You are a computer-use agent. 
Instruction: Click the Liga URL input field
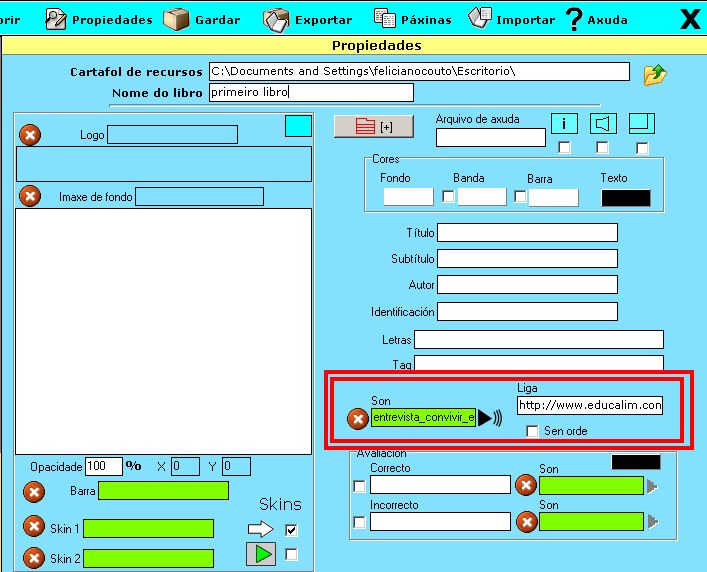tap(589, 405)
